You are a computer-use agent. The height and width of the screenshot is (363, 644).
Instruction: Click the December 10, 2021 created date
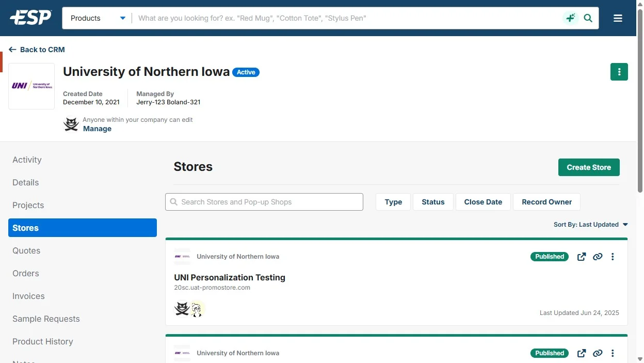coord(91,102)
